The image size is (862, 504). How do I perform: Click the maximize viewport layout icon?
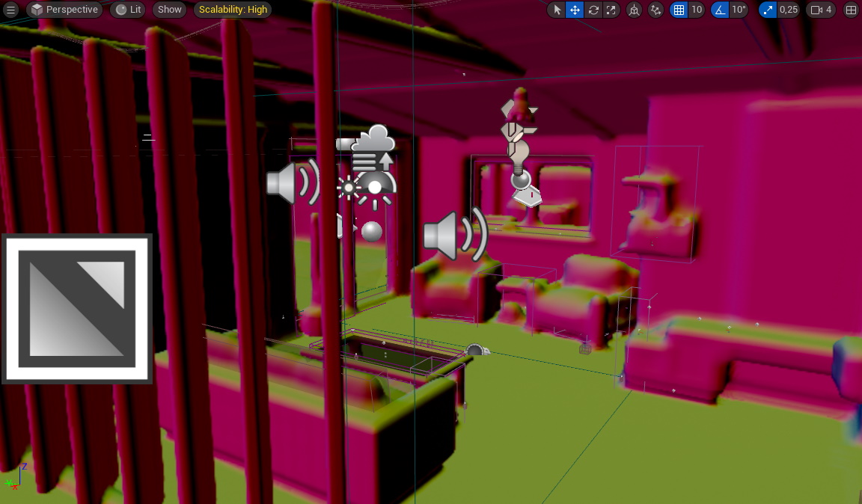tap(851, 10)
